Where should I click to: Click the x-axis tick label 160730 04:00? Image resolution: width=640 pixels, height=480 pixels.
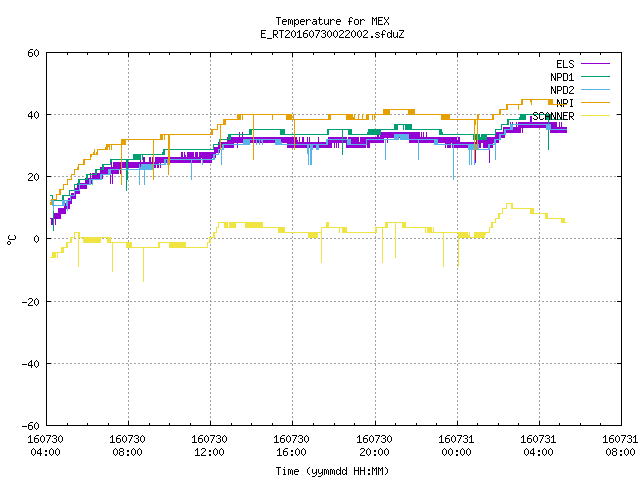tap(45, 445)
